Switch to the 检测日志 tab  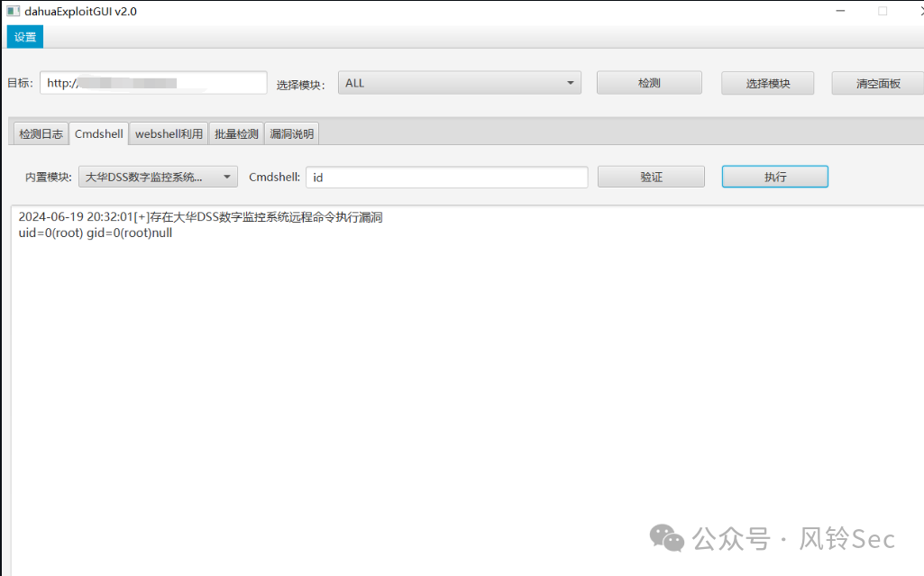coord(41,133)
